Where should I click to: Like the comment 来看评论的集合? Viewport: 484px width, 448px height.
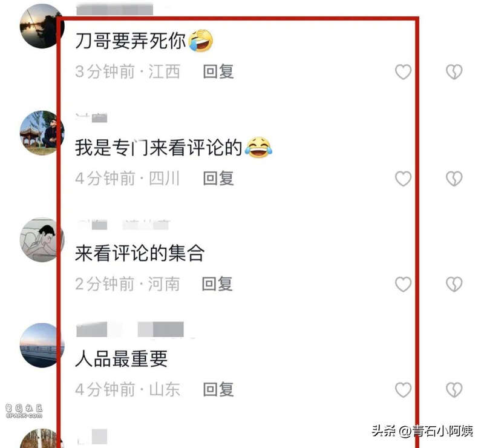(403, 285)
